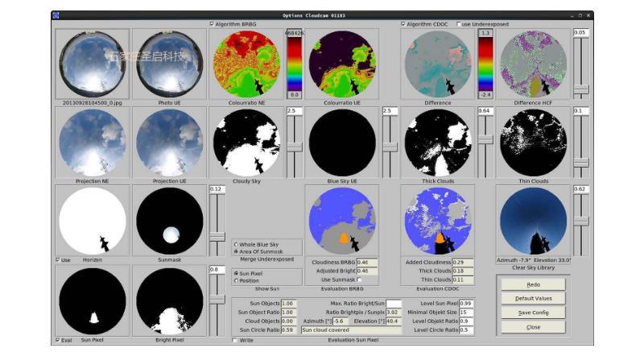Choose the Position radio option

tap(236, 280)
